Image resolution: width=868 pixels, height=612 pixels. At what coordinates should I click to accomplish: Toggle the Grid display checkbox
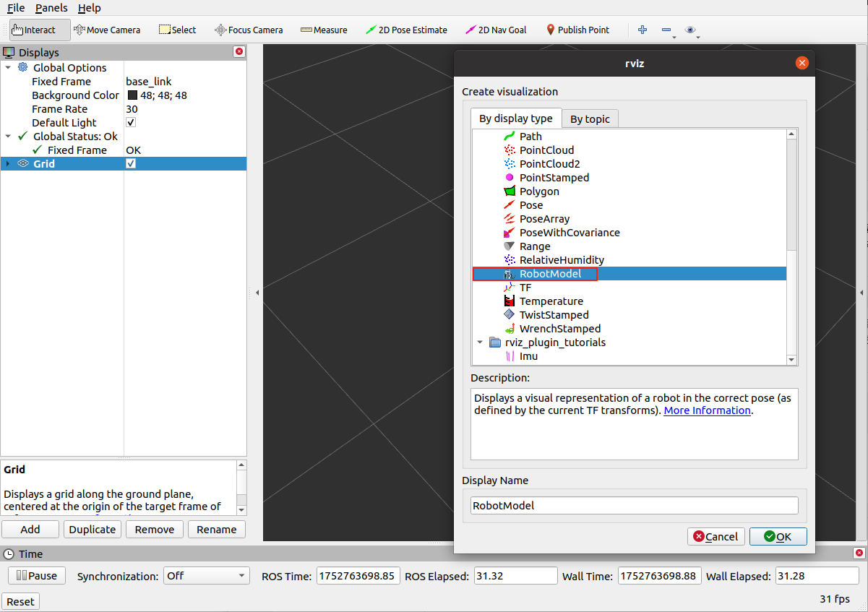(x=131, y=163)
